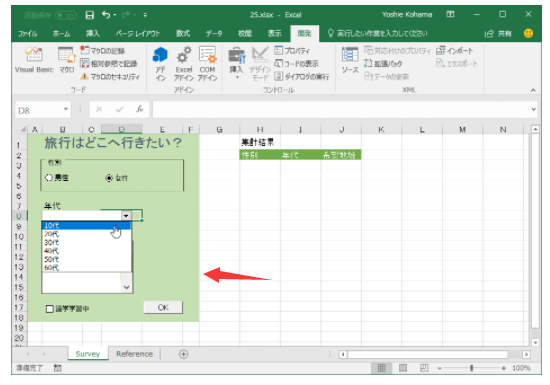Zoom in with the plus button
550x385 pixels.
504,368
